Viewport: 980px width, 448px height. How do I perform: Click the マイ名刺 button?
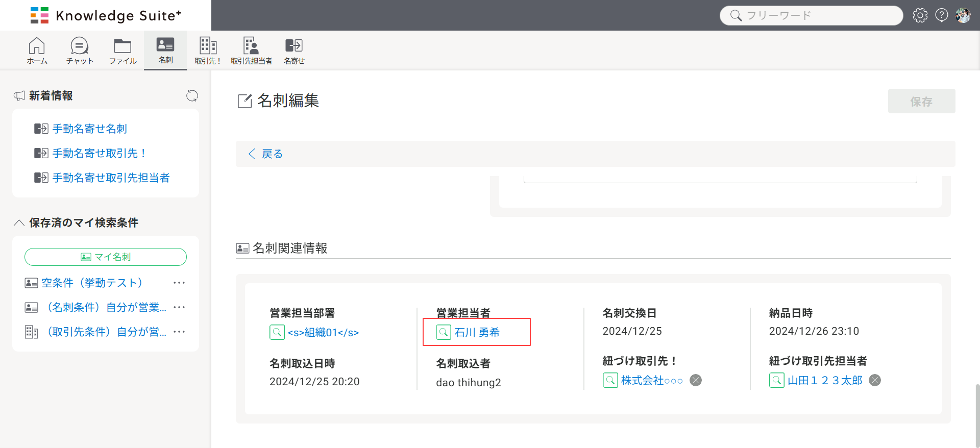[x=106, y=257]
